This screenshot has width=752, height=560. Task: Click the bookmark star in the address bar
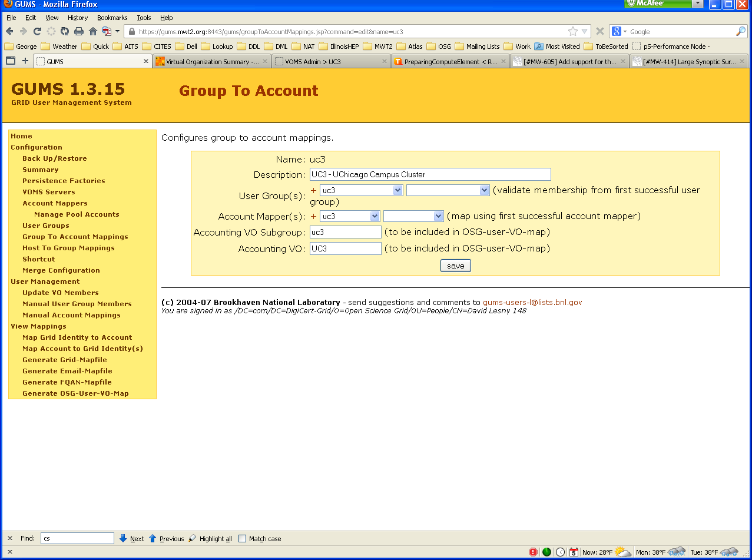pyautogui.click(x=572, y=31)
